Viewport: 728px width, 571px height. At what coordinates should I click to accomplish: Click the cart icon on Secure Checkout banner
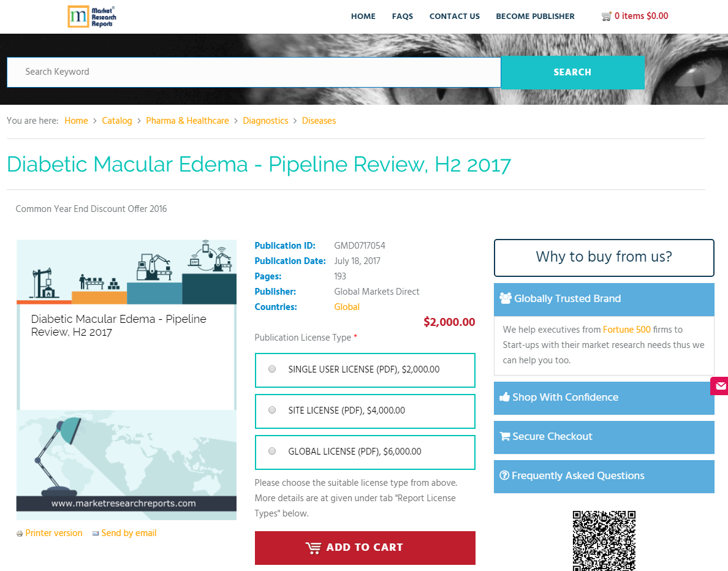pyautogui.click(x=506, y=436)
